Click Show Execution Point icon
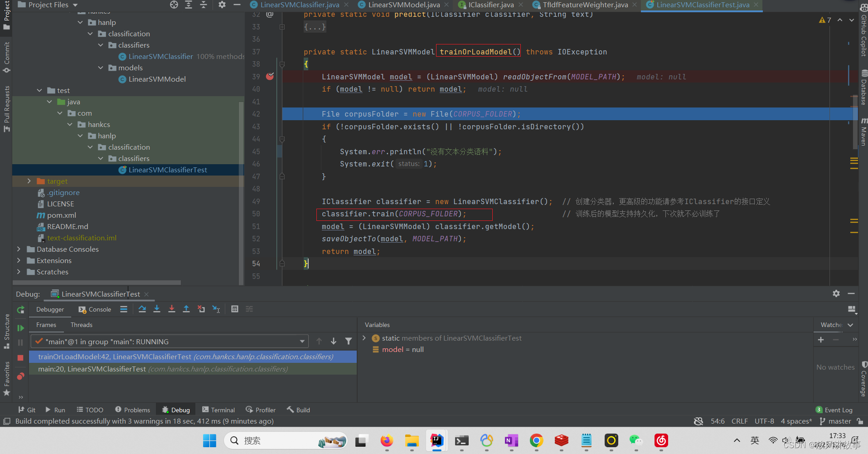 124,309
